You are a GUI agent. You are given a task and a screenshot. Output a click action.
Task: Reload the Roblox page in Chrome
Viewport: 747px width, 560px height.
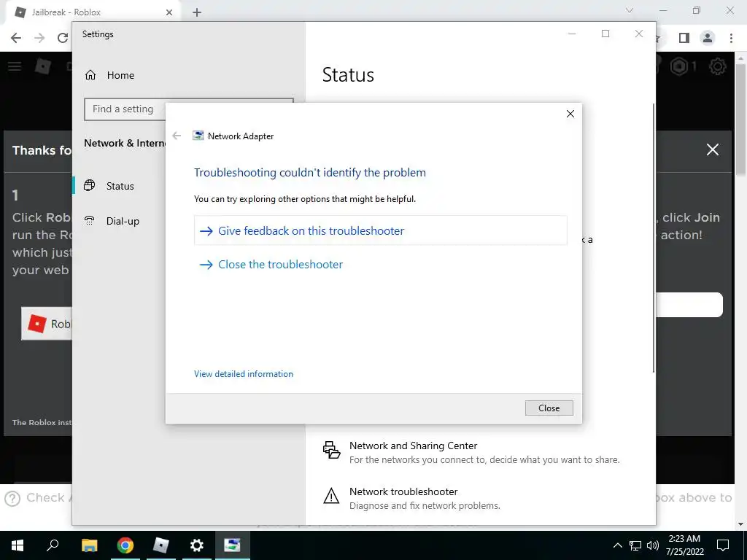coord(63,38)
